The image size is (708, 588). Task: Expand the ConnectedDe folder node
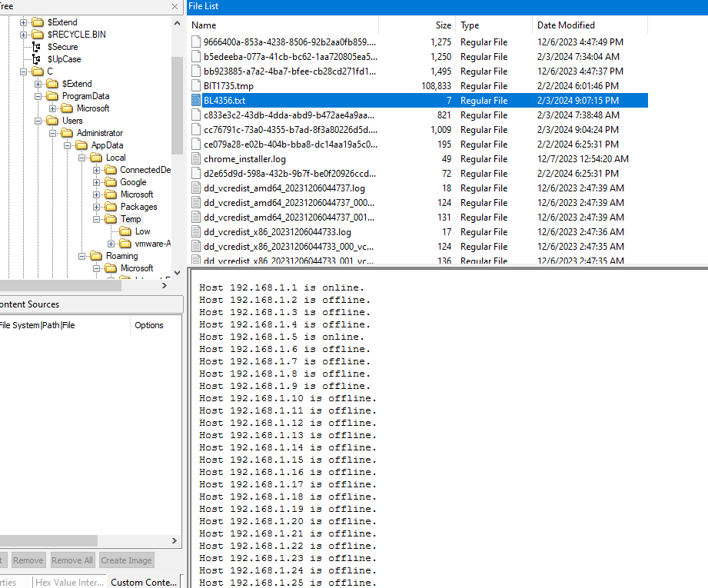click(97, 171)
